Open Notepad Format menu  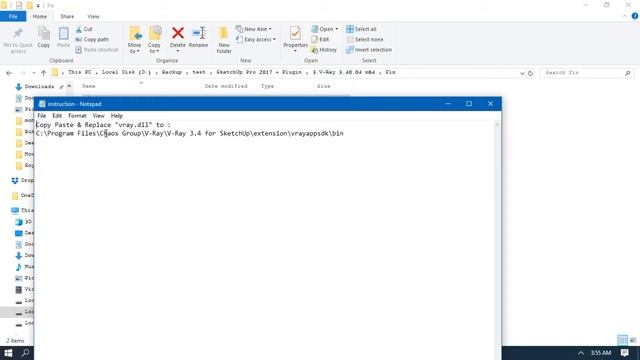pos(77,116)
